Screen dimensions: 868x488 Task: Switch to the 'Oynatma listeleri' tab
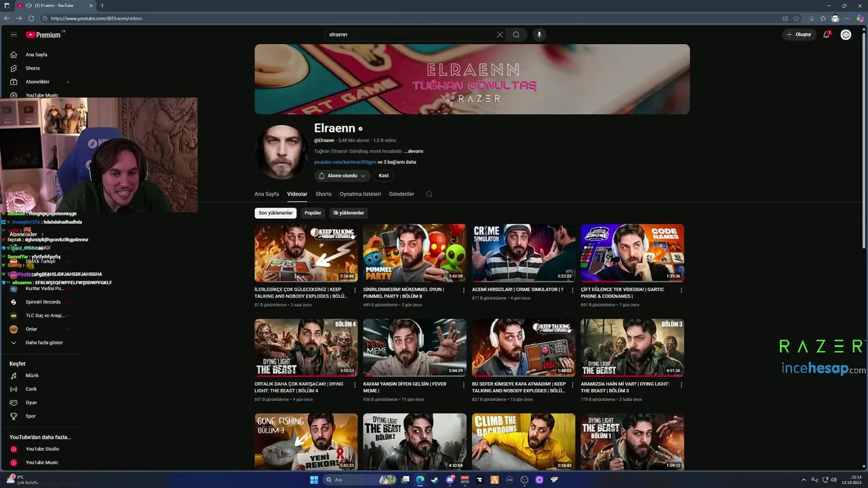[360, 194]
